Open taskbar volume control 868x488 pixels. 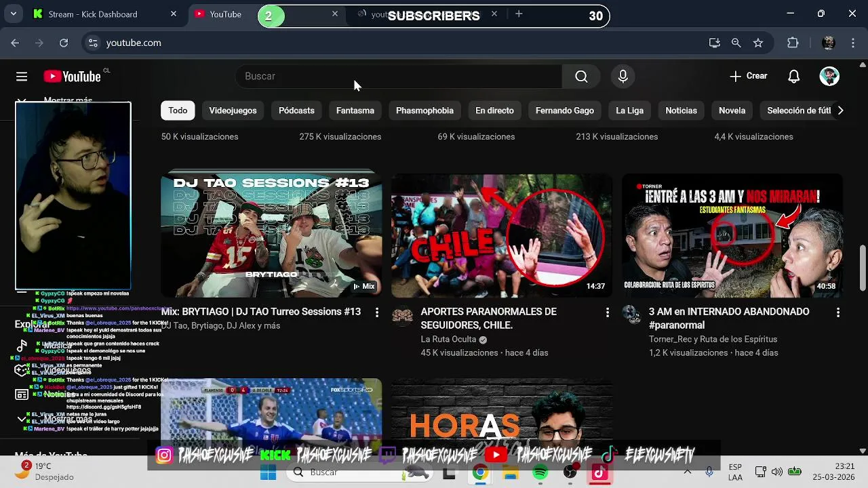point(777,472)
